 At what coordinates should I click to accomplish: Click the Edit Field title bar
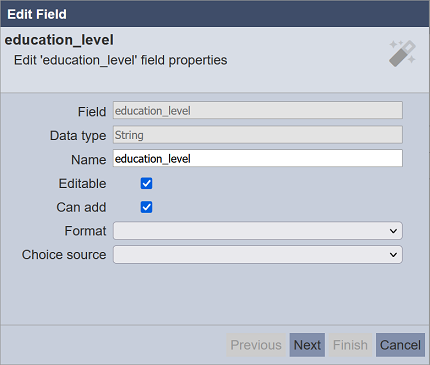click(215, 14)
